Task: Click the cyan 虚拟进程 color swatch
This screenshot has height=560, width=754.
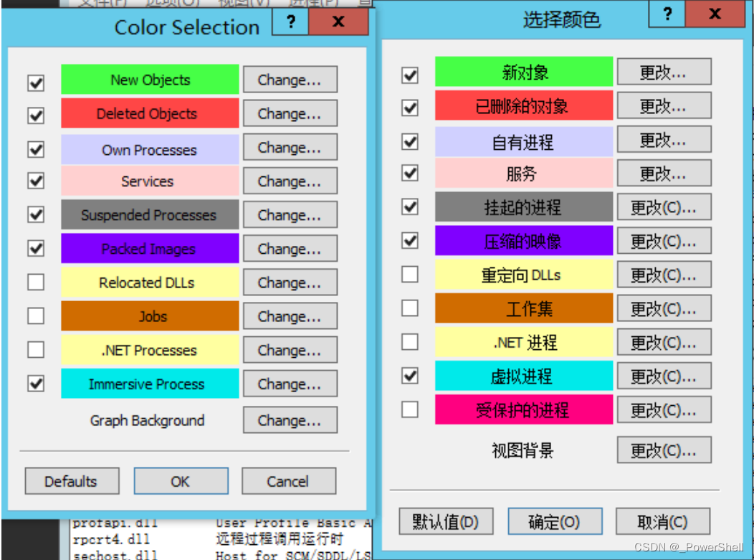Action: 524,376
